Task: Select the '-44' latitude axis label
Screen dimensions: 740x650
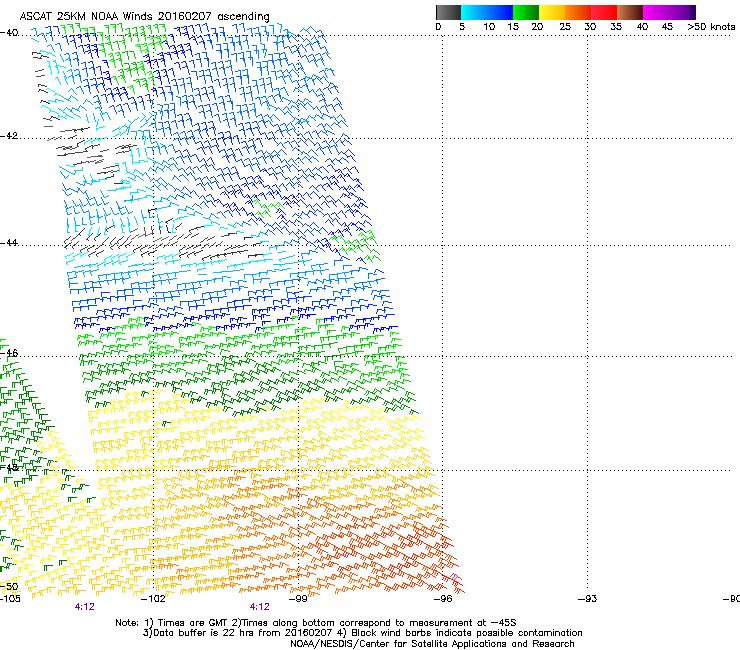Action: point(9,243)
